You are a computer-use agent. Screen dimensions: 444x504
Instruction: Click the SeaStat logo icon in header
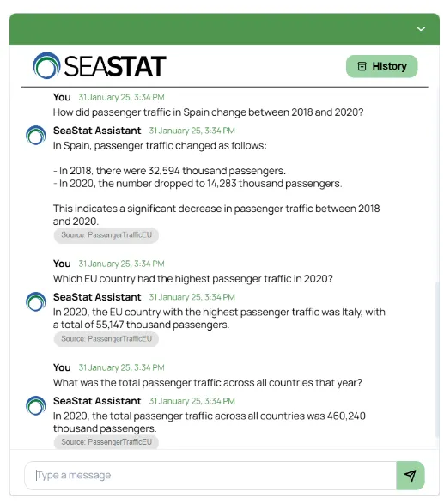46,65
